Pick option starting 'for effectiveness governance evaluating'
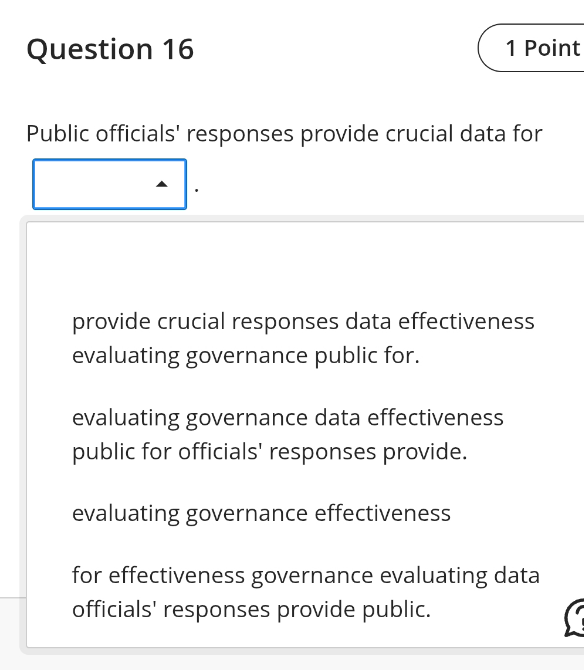The image size is (584, 670). pos(305,592)
